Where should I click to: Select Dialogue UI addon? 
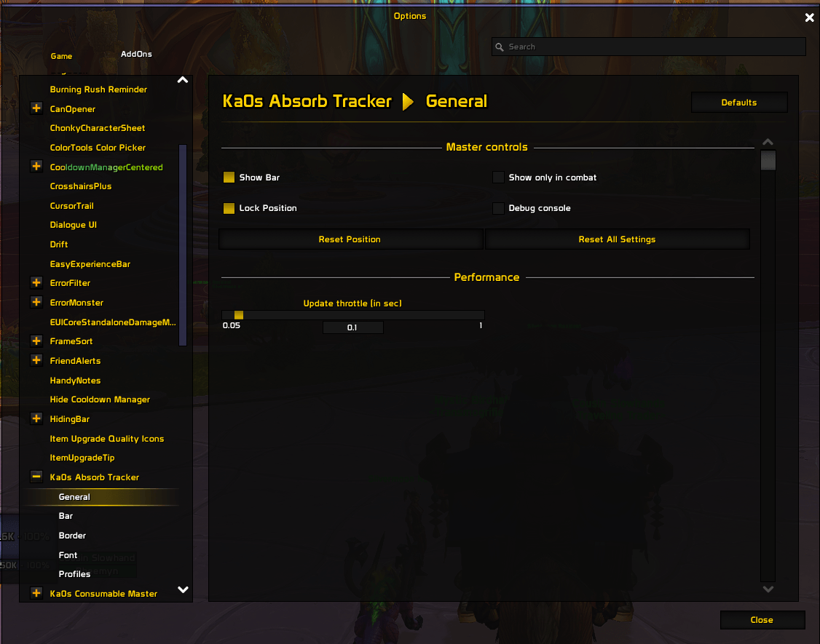tap(74, 225)
